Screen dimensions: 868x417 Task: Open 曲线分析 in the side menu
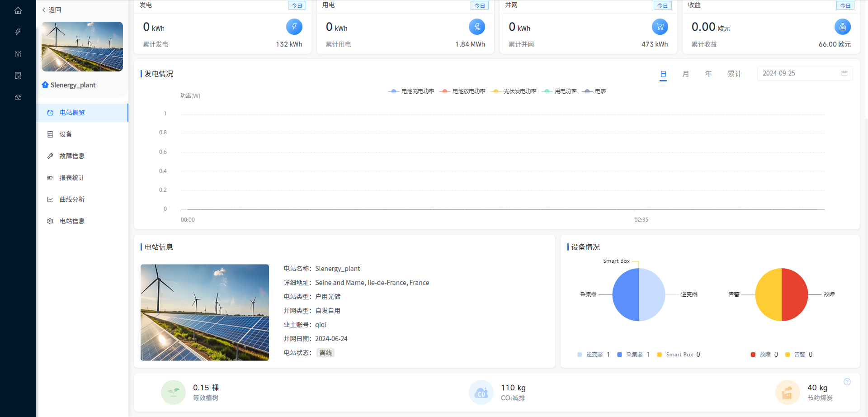72,199
